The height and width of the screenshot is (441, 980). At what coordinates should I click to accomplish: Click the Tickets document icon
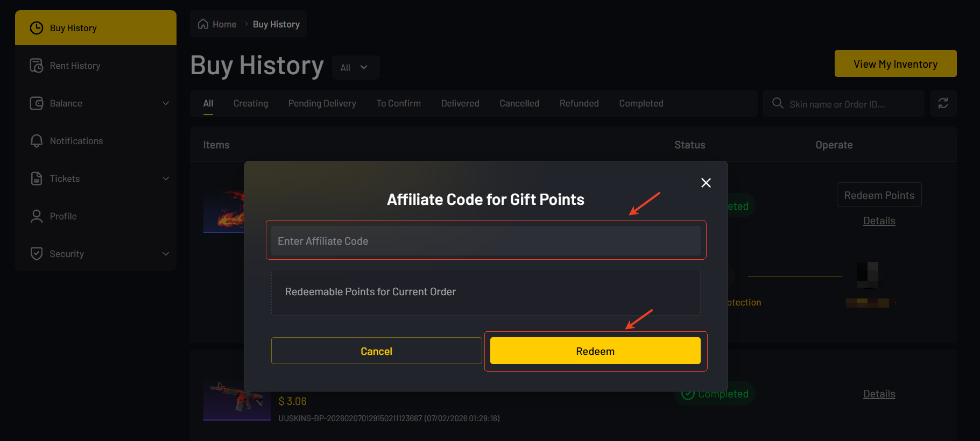[37, 179]
